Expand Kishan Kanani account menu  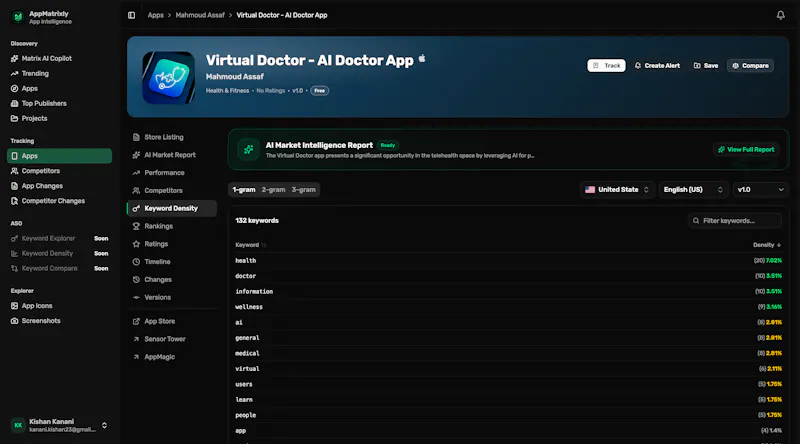pos(59,425)
